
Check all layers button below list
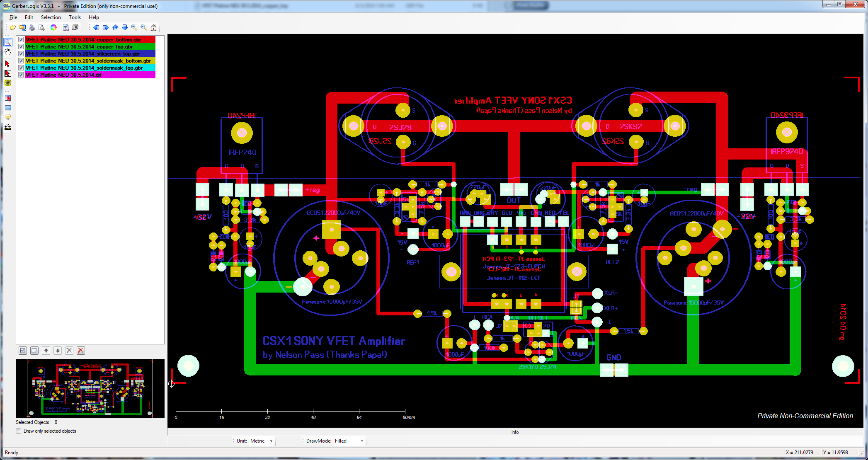[x=23, y=351]
